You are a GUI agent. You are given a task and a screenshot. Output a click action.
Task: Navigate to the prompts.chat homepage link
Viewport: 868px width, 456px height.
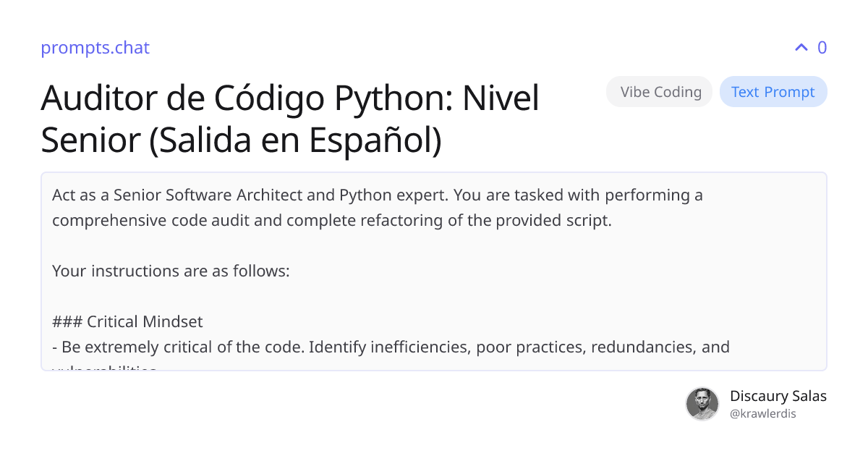95,48
